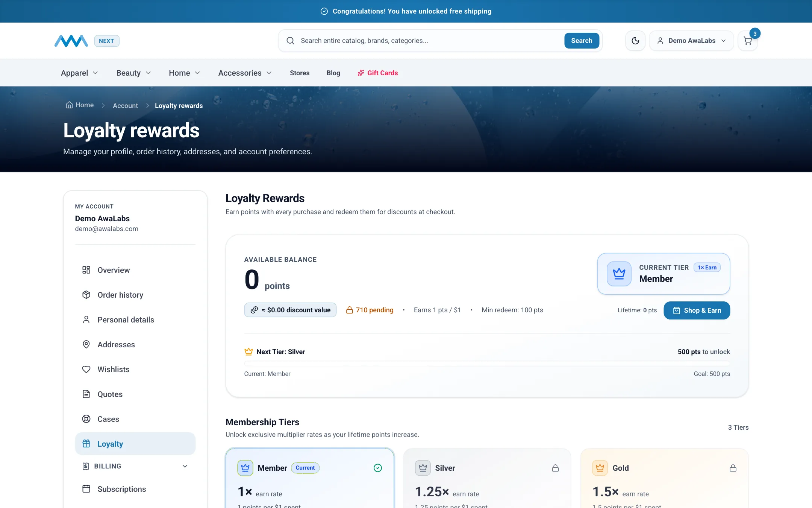Open the shopping cart icon
The height and width of the screenshot is (508, 812).
coord(747,41)
